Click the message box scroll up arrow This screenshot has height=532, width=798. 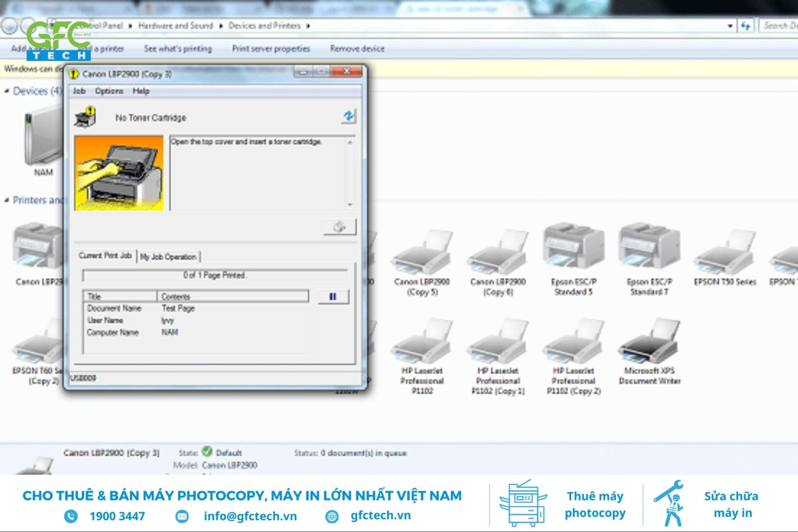(350, 142)
